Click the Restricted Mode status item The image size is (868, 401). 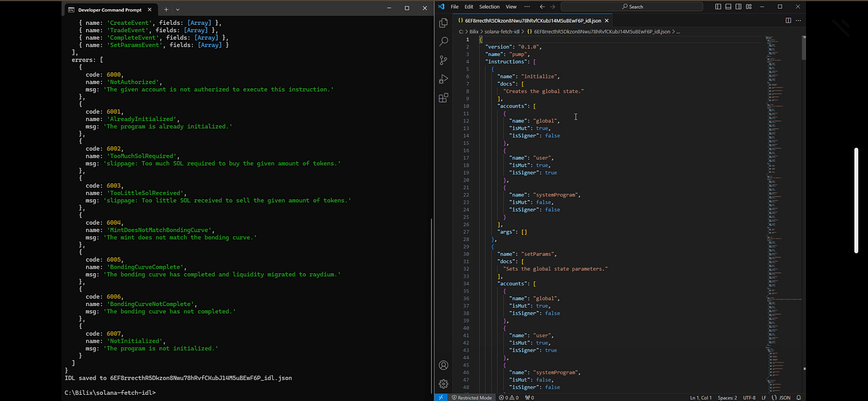472,397
